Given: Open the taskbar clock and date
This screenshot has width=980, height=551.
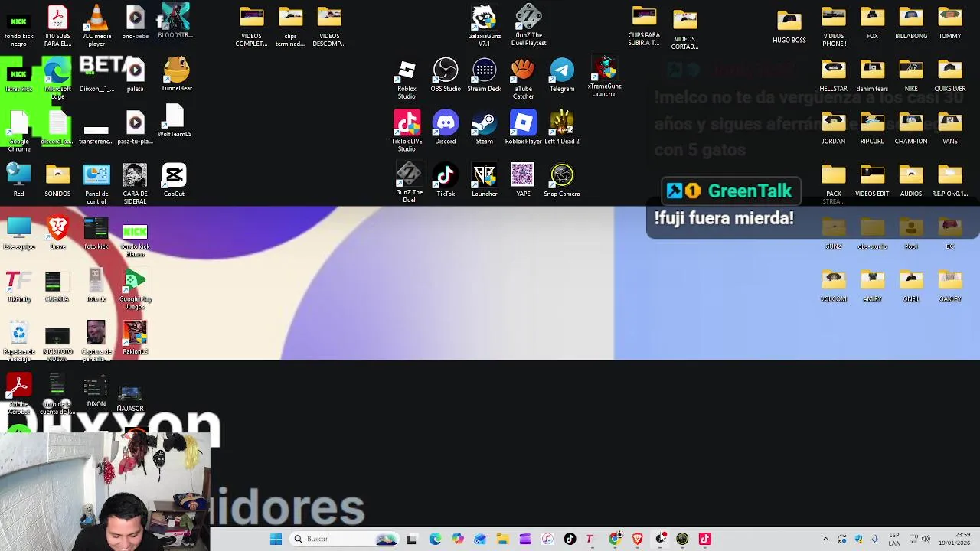Looking at the screenshot, I should coord(955,539).
